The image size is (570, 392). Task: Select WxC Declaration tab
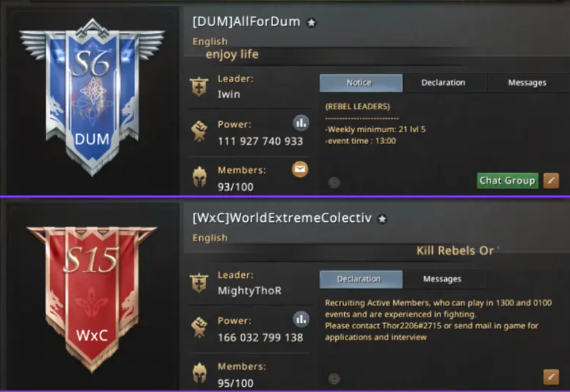point(361,279)
